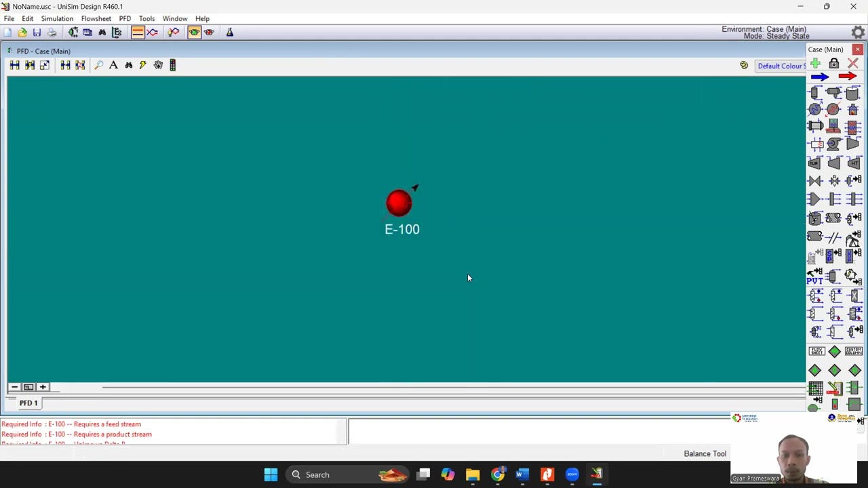Screen dimensions: 868x488
Task: Open the PFD menu
Action: 125,18
